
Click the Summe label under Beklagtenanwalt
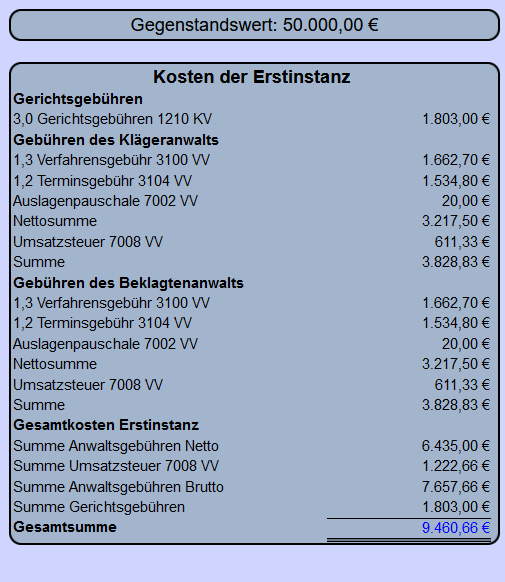[39, 405]
